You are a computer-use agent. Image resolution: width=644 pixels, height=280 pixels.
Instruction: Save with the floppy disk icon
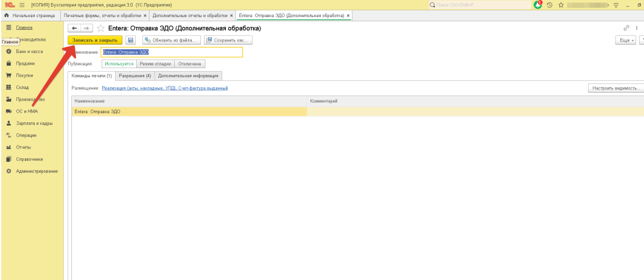(131, 40)
